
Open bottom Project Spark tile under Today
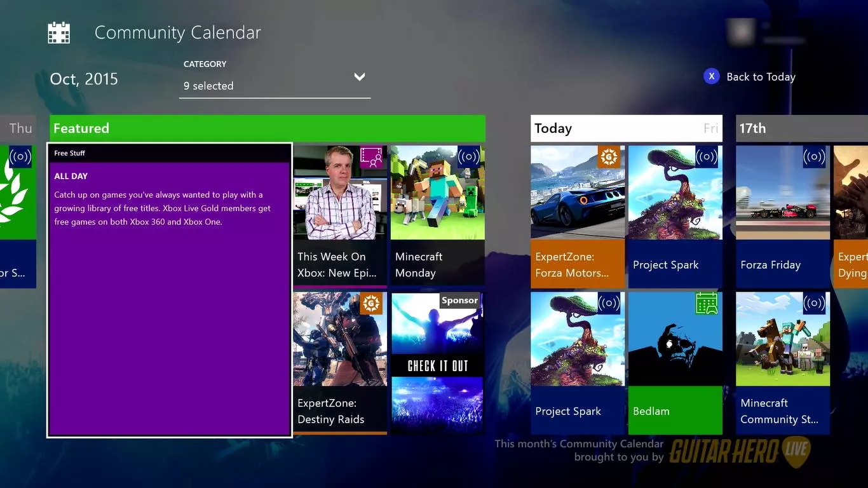pos(578,363)
